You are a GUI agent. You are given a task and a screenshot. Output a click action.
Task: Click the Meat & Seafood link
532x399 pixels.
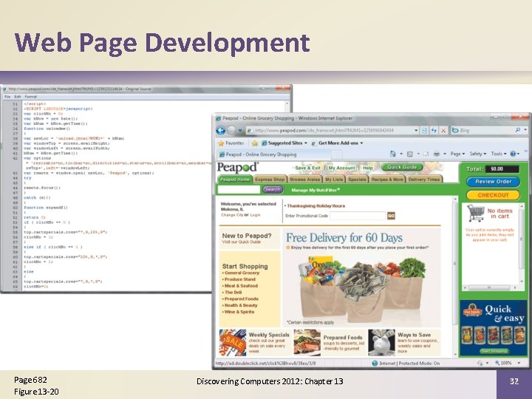pos(241,286)
